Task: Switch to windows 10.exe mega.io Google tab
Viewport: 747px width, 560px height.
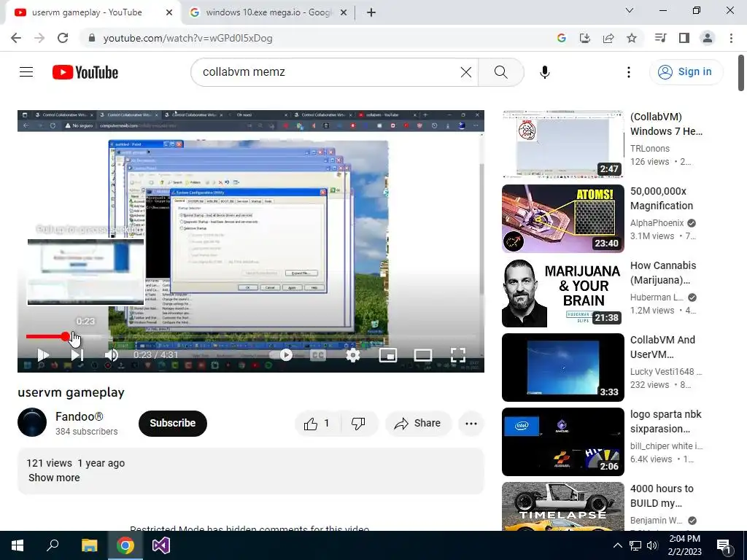Action: (x=267, y=12)
